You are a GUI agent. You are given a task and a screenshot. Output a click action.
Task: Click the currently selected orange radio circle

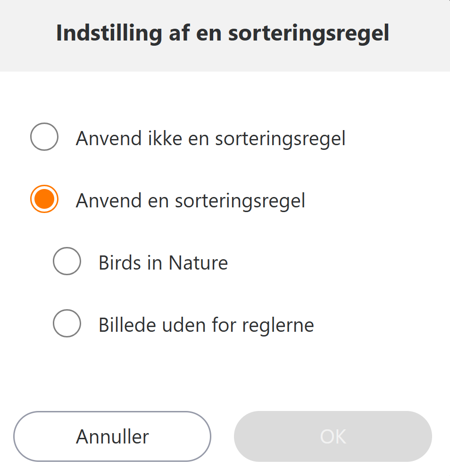(44, 199)
